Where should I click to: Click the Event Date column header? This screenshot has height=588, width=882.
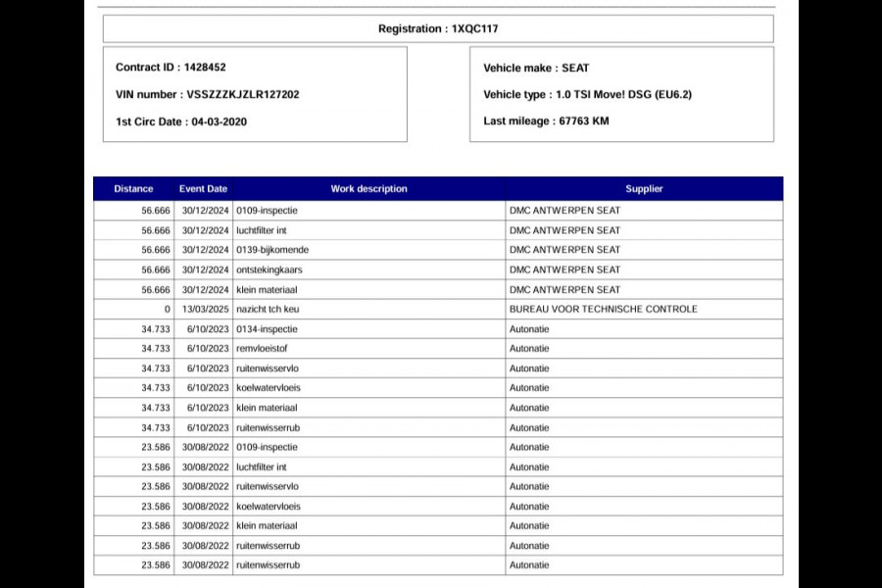click(203, 189)
